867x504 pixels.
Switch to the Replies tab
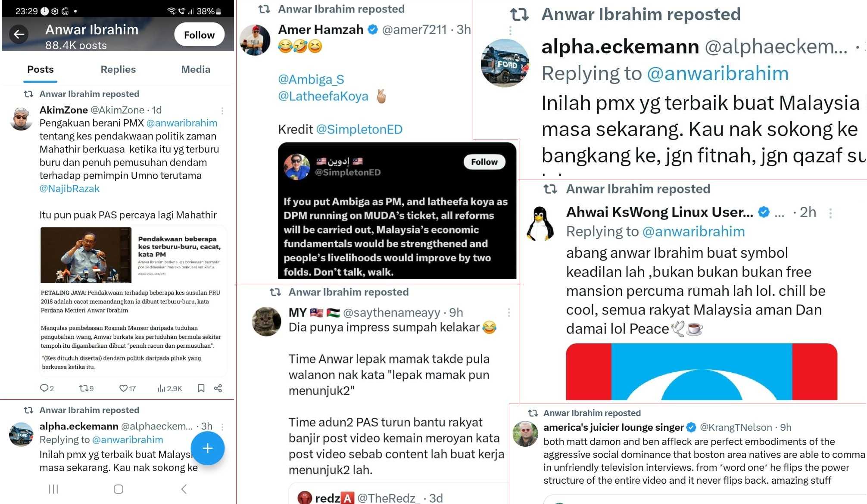[118, 69]
